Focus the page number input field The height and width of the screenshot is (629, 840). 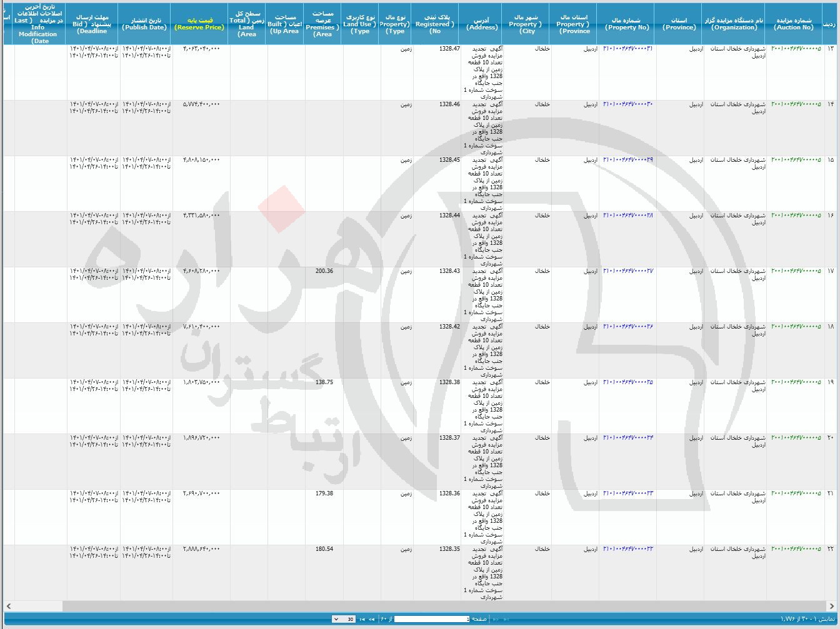432,619
